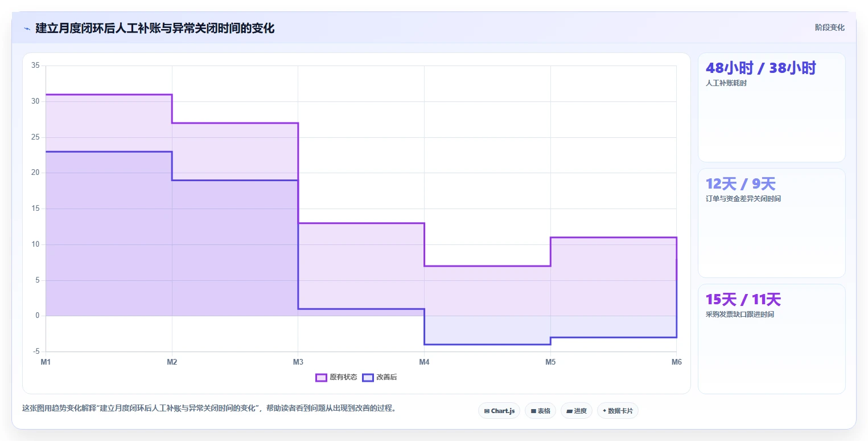This screenshot has height=441, width=868.
Task: Click the 20 y-axis tick label
Action: 35,173
